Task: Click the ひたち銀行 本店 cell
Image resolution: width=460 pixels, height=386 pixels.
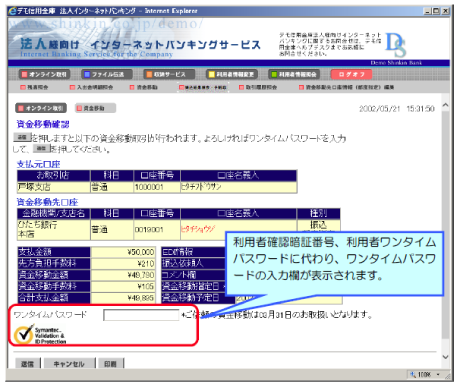Action: coord(54,230)
